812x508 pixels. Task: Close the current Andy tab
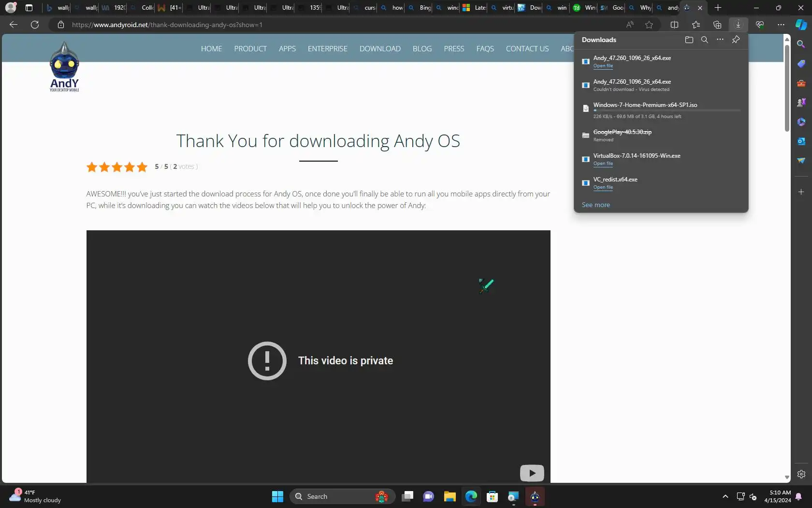[x=700, y=8]
